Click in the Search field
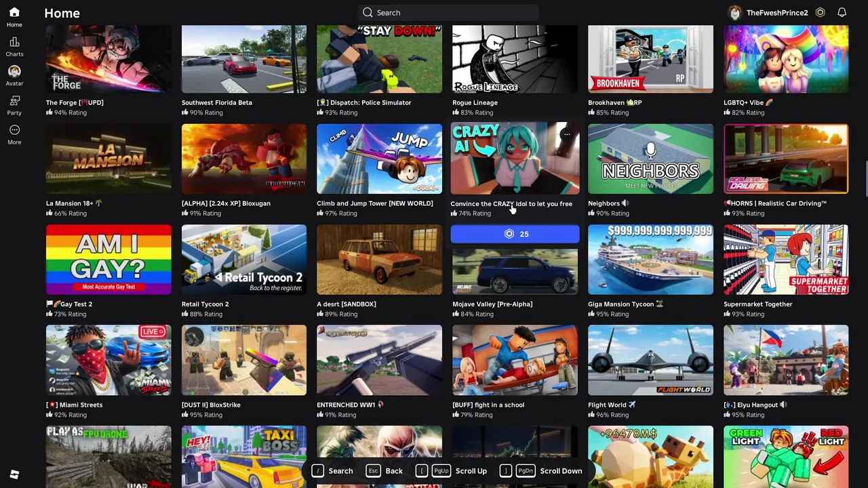The image size is (868, 488). point(448,12)
